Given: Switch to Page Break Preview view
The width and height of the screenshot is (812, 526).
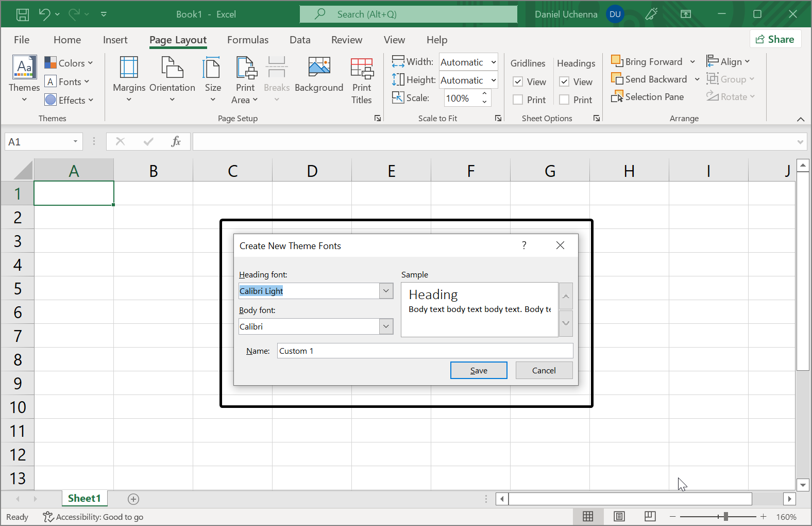Looking at the screenshot, I should point(650,516).
